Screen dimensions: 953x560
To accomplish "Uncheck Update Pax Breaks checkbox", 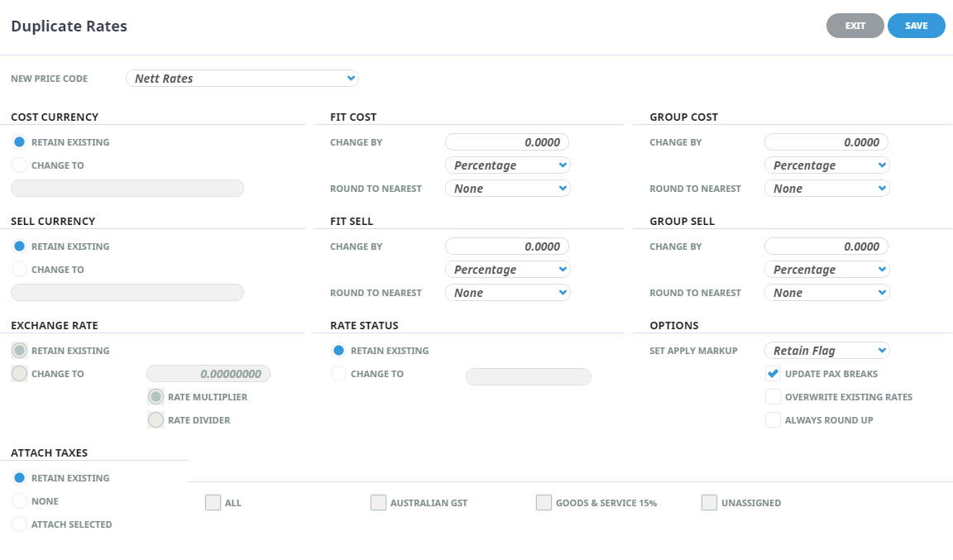I will coord(773,374).
